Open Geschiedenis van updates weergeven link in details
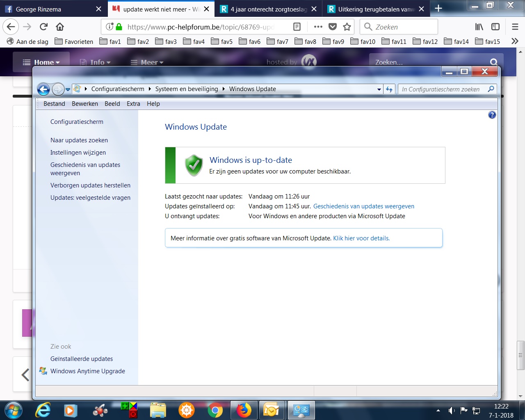Image resolution: width=525 pixels, height=420 pixels. point(364,206)
